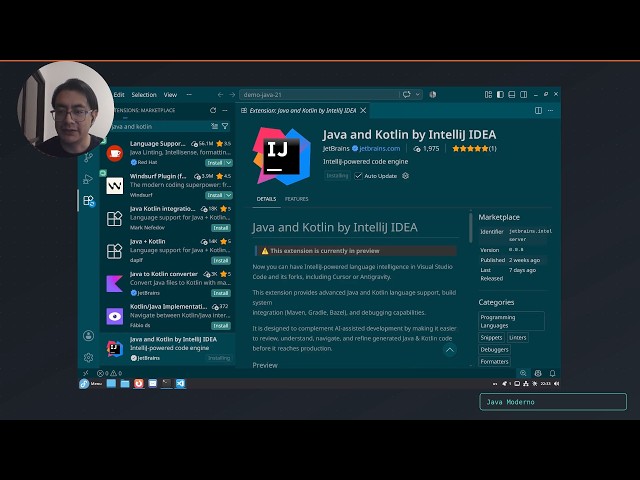The width and height of the screenshot is (640, 480).
Task: Open the Selection menu
Action: tap(144, 95)
